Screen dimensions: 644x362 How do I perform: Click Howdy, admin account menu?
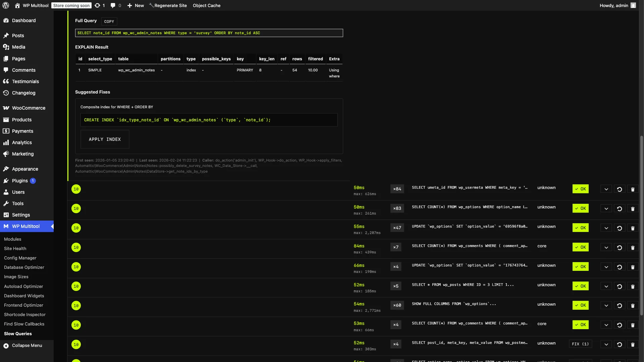tap(618, 5)
